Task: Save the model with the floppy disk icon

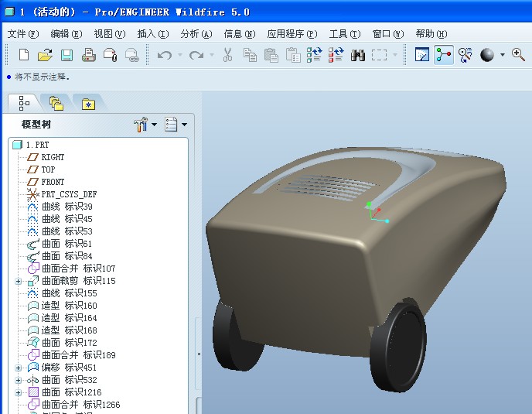Action: 66,55
